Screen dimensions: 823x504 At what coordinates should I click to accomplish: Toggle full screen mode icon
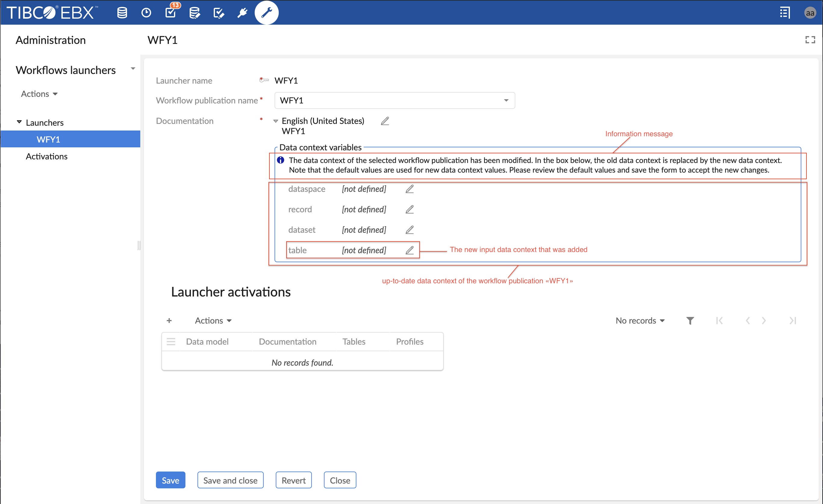tap(810, 40)
